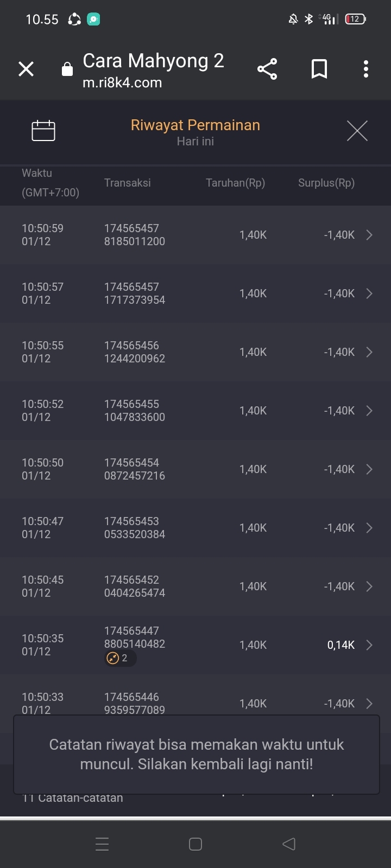Tap the free spin badge showing 2
This screenshot has height=868, width=391.
pos(120,658)
